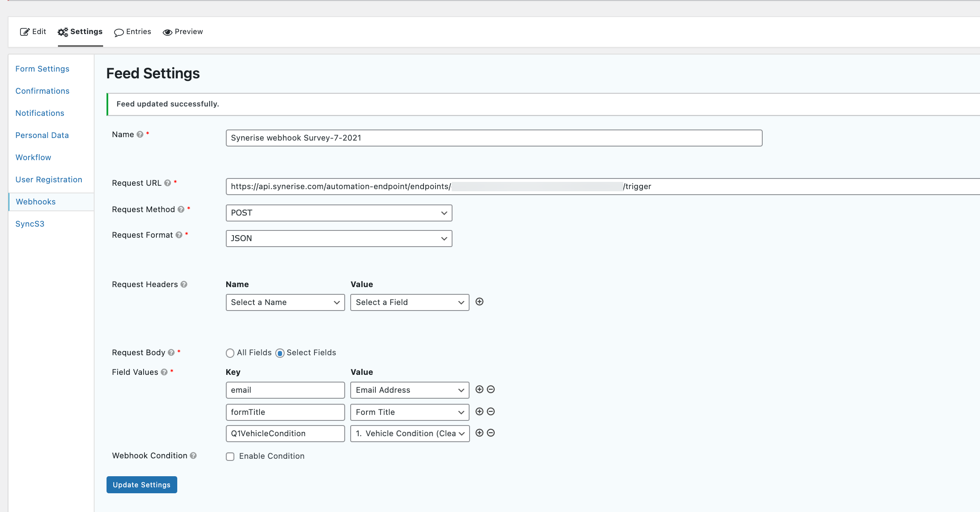Image resolution: width=980 pixels, height=512 pixels.
Task: Click the Request Body help icon
Action: tap(170, 353)
